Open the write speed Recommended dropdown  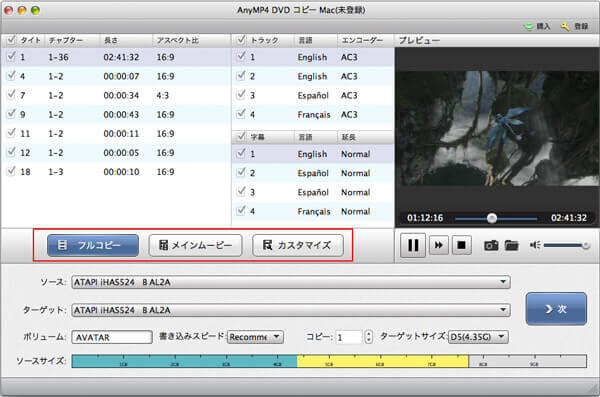click(x=255, y=337)
